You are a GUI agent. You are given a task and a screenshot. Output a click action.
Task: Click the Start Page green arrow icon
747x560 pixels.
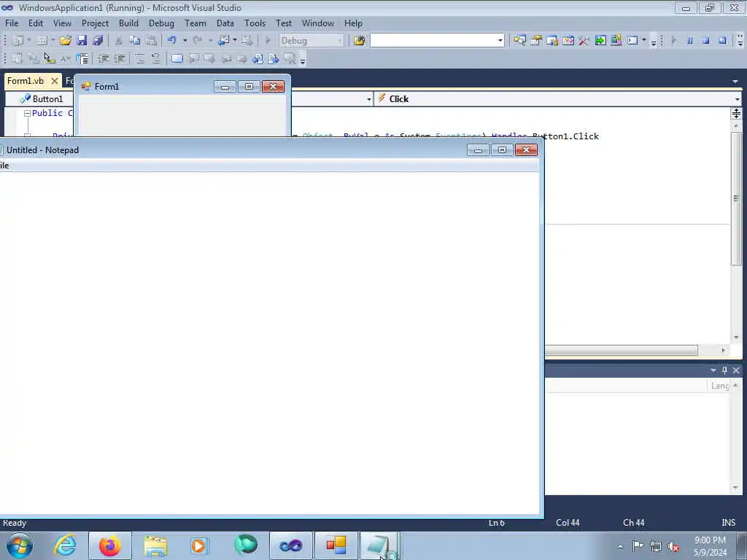point(600,41)
